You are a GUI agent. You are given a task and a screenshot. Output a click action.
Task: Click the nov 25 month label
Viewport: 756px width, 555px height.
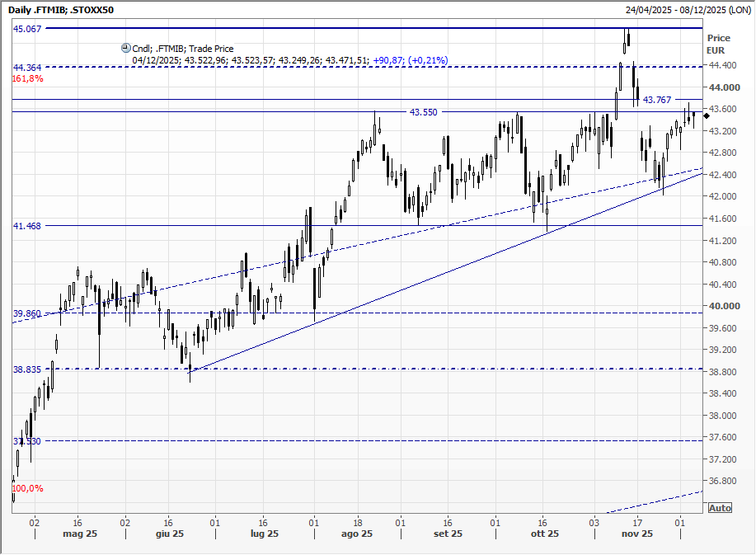636,534
